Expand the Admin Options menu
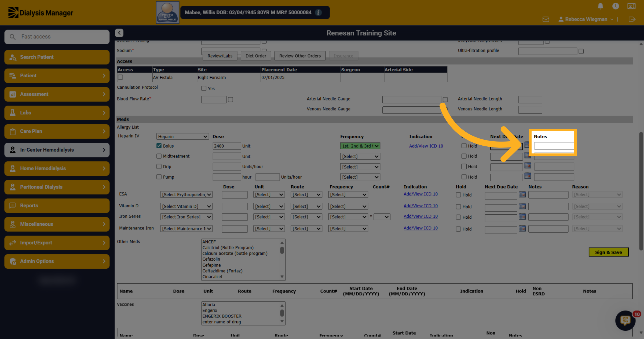This screenshot has width=644, height=339. [x=57, y=261]
